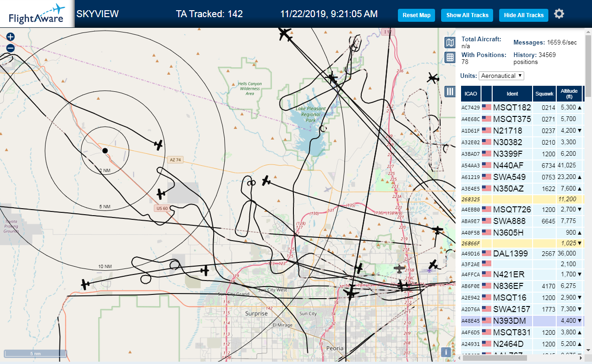Click the FlightAware logo
The width and height of the screenshot is (592, 364).
(x=36, y=14)
